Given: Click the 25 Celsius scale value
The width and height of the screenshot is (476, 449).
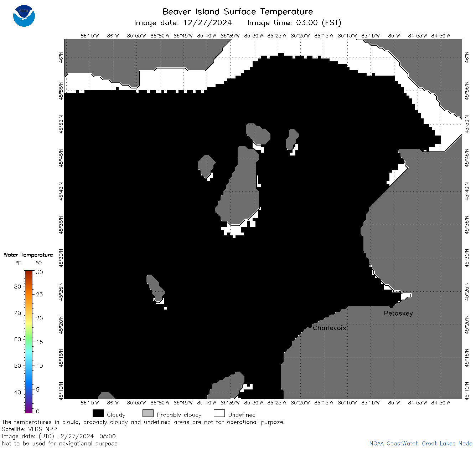Looking at the screenshot, I should [x=40, y=294].
